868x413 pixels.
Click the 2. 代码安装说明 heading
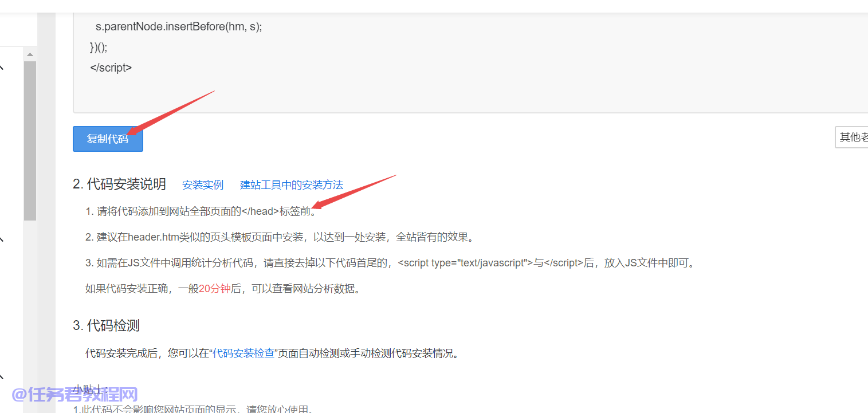[119, 184]
